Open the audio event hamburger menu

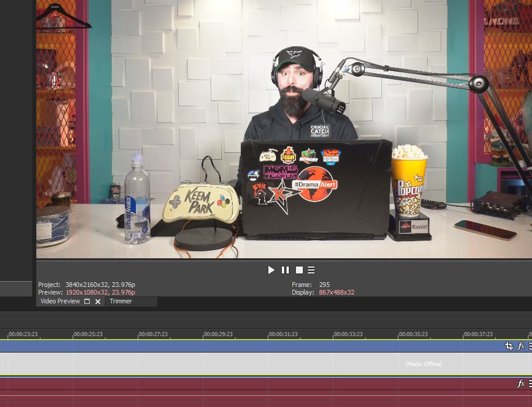(530, 384)
